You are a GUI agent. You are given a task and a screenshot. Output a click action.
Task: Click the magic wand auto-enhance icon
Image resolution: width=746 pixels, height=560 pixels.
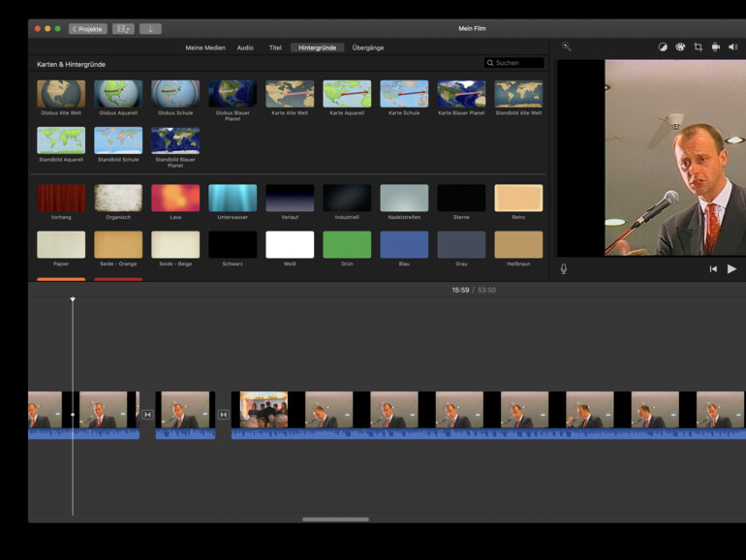point(566,47)
